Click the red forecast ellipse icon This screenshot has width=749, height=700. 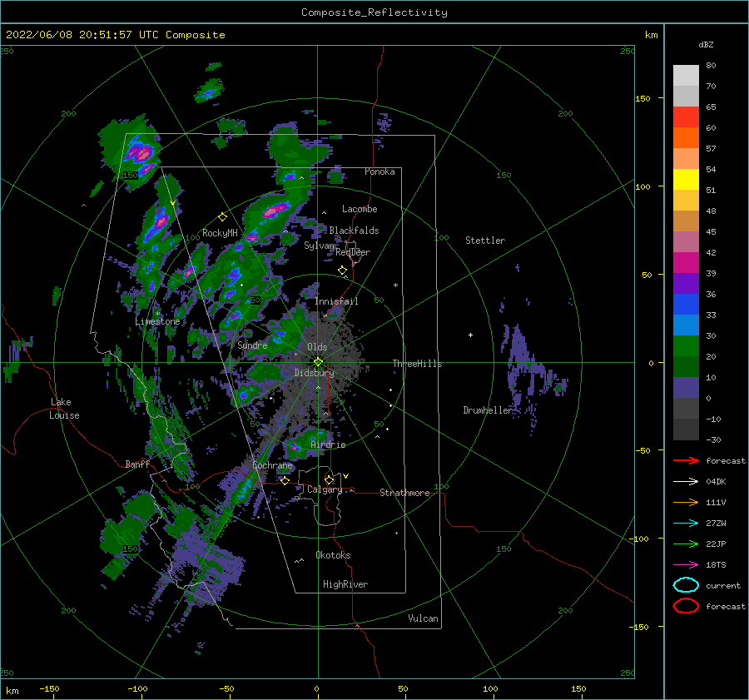686,606
